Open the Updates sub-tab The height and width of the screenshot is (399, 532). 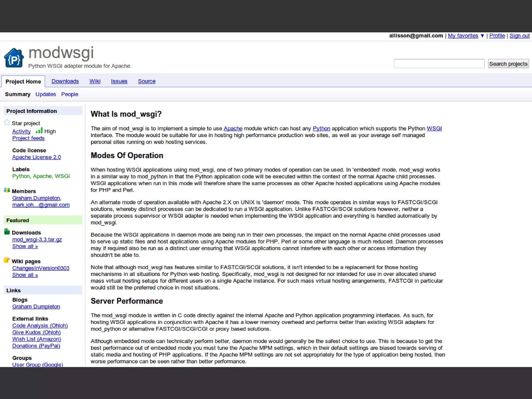pos(45,94)
